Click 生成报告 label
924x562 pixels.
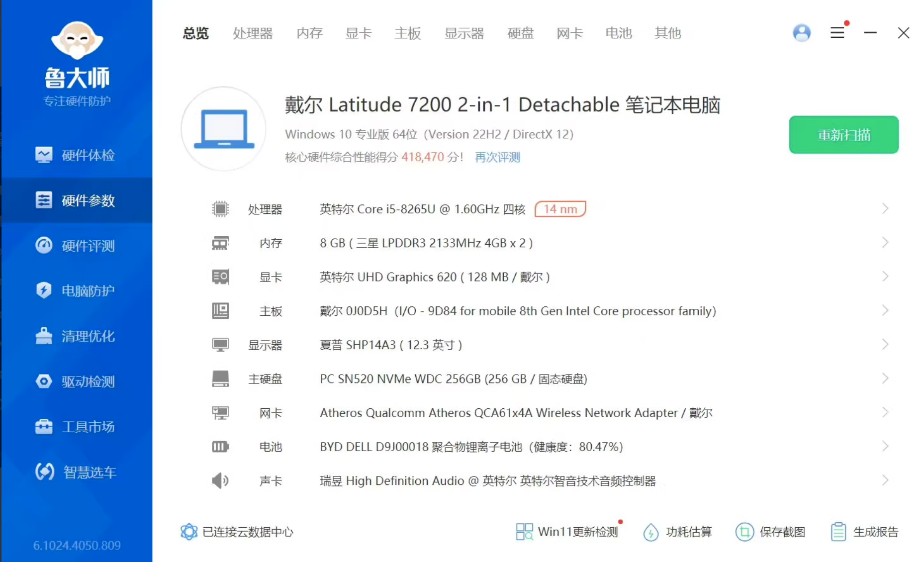876,532
